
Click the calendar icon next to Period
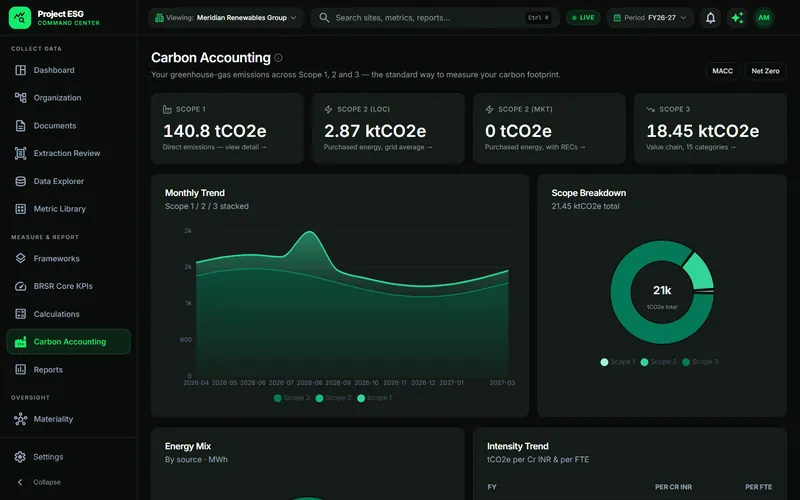(x=617, y=18)
